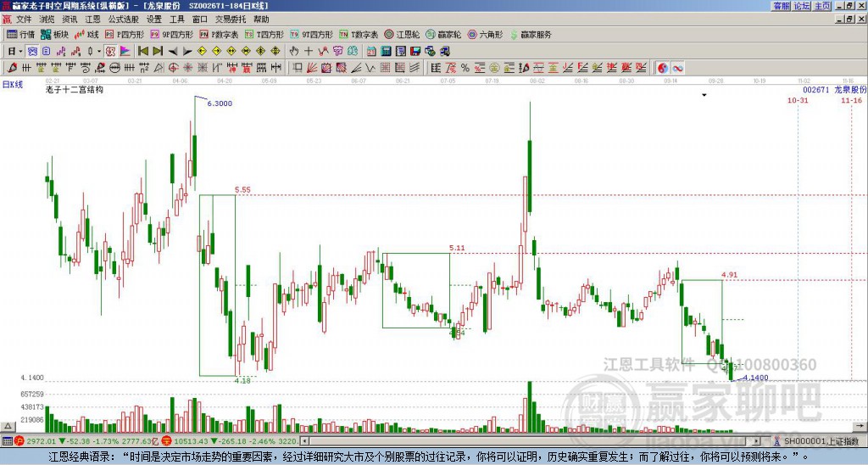This screenshot has height=465, width=868.
Task: Open the 9T四方形 tool
Action: coord(312,34)
